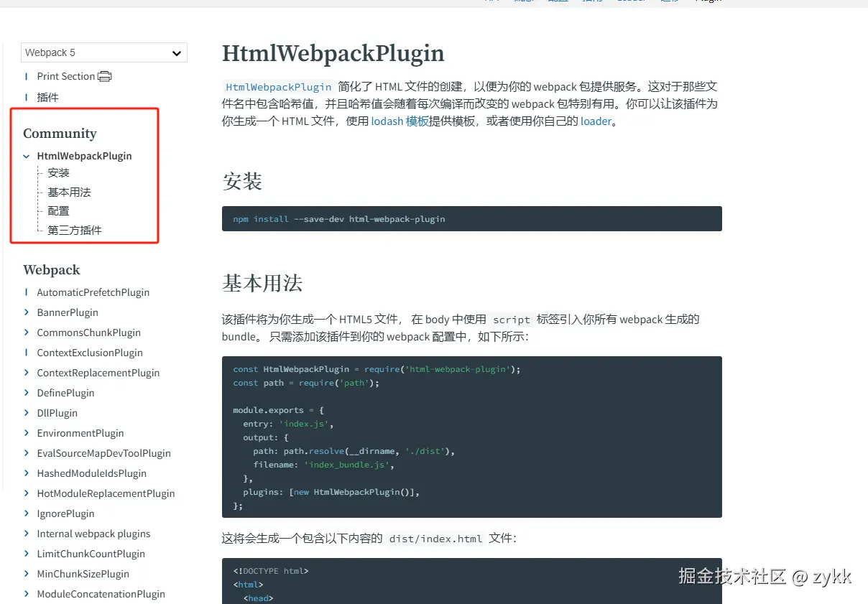This screenshot has width=868, height=604.
Task: Open the IgnorePlugin page
Action: tap(66, 514)
